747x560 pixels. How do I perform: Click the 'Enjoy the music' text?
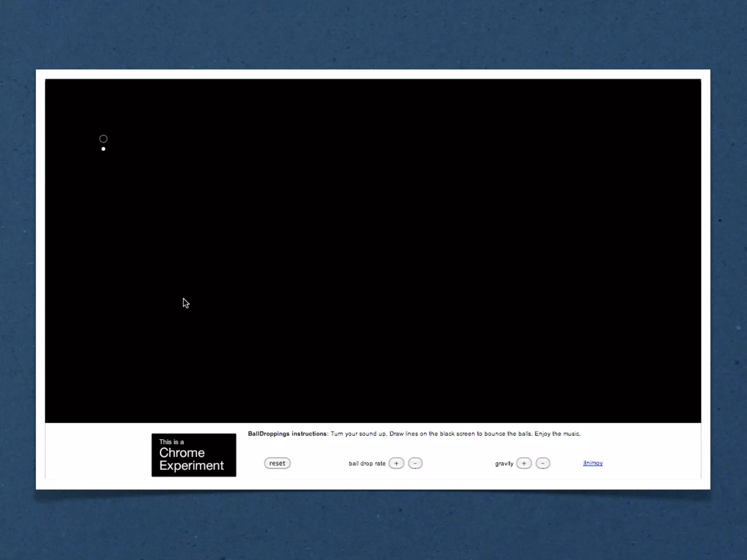(x=557, y=433)
